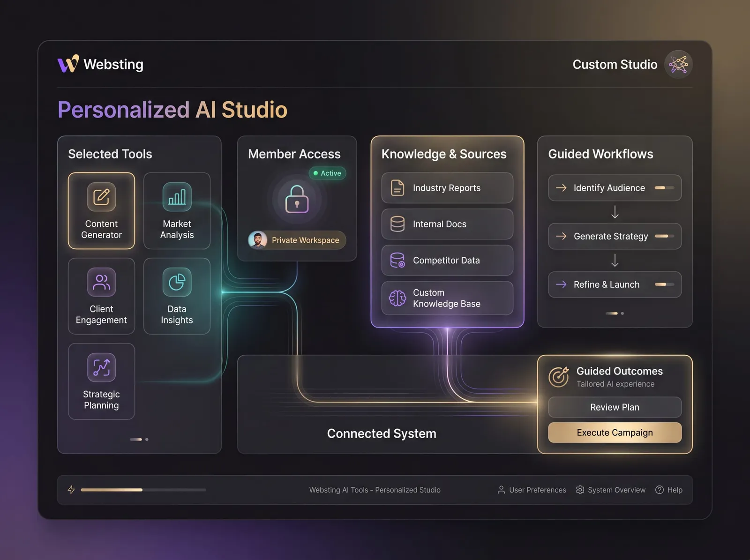Click the Help question mark icon
Screen dimensions: 750x560
tap(660, 490)
